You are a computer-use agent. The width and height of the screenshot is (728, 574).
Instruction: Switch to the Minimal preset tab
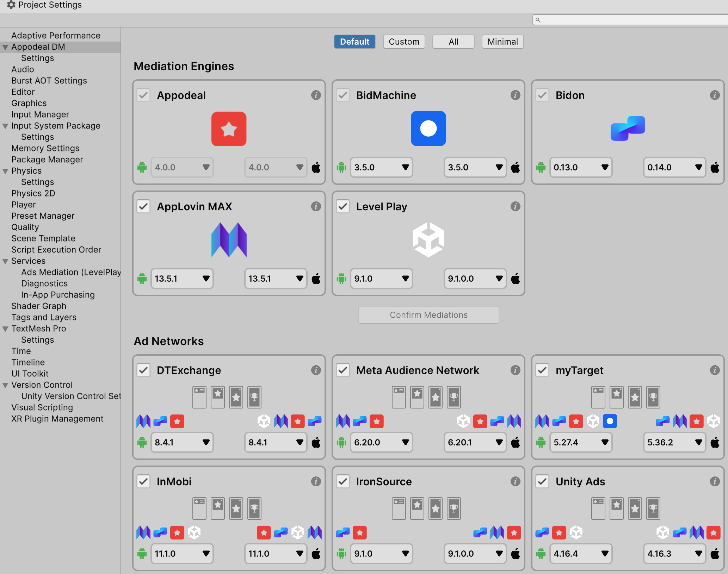click(502, 42)
